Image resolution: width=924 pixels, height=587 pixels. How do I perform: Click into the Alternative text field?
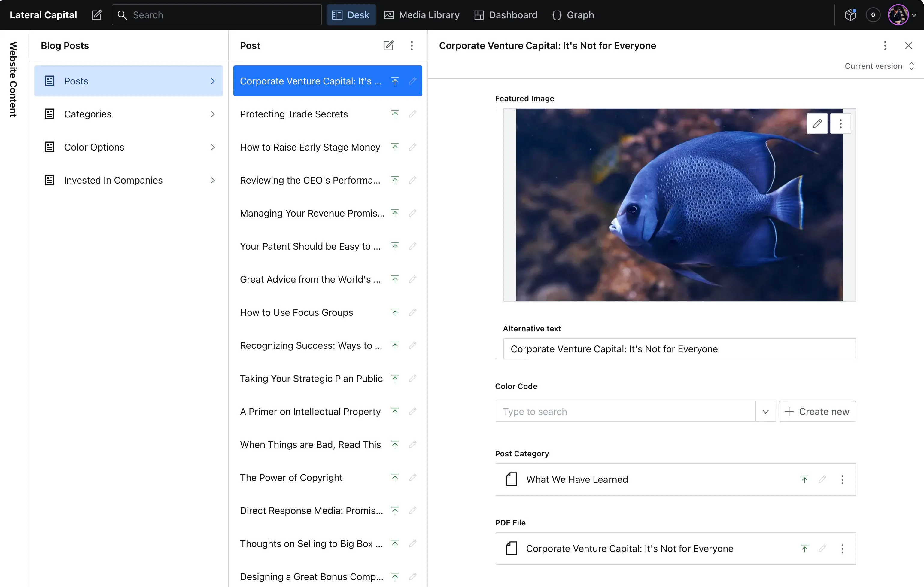[x=679, y=349]
